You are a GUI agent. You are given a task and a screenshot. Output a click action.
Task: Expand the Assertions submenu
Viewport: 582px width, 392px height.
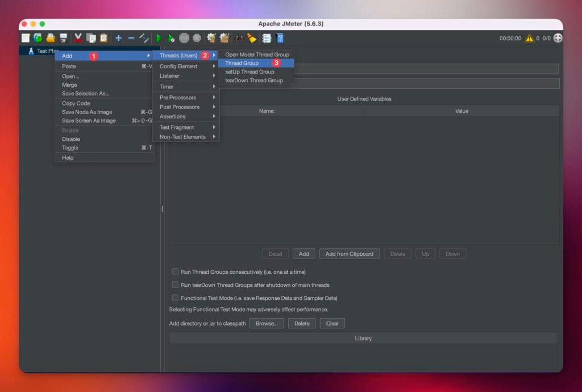click(x=186, y=116)
